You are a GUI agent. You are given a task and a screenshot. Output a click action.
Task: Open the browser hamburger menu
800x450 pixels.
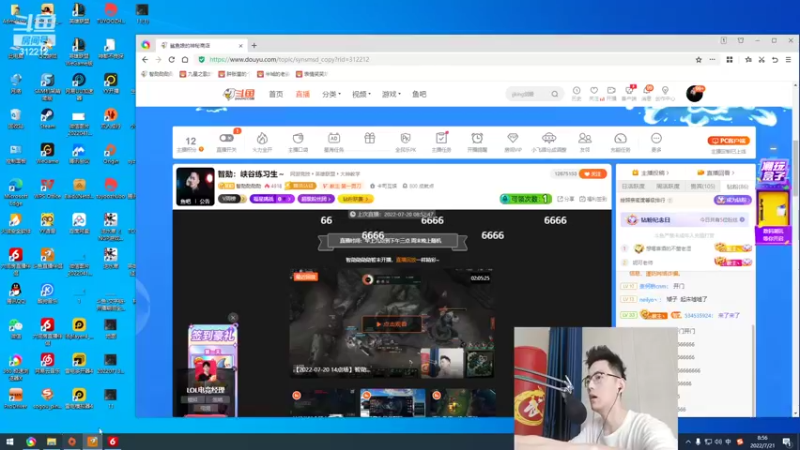(x=788, y=60)
